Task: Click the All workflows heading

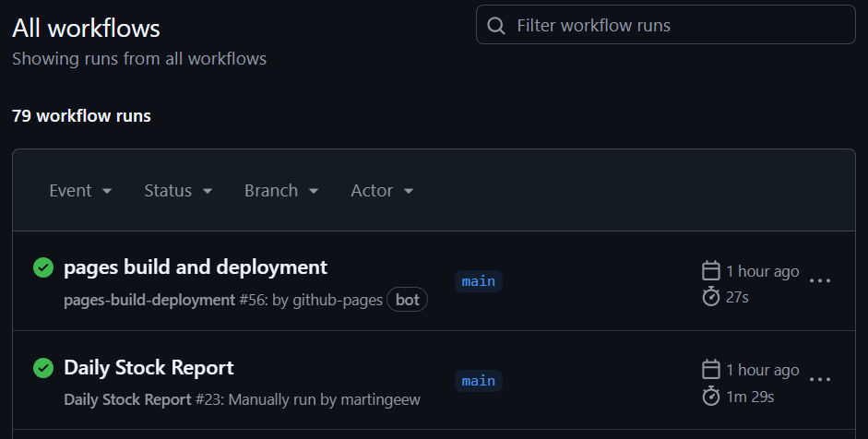Action: coord(86,29)
